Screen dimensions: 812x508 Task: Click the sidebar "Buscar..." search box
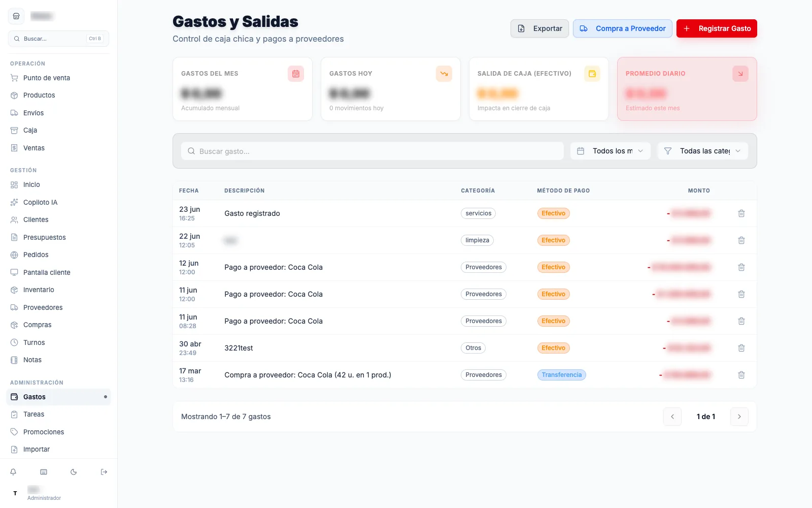point(58,39)
